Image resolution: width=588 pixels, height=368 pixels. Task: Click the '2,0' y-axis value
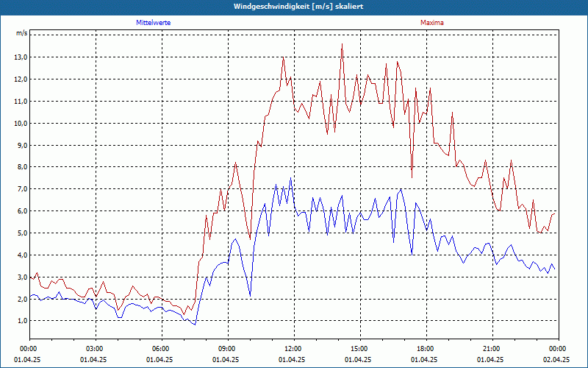(x=23, y=300)
